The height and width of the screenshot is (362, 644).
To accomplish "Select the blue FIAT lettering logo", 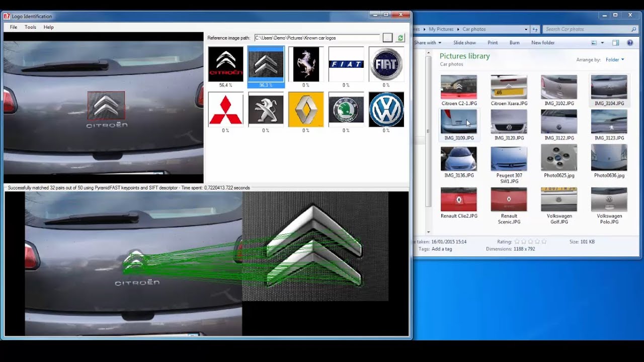I will [346, 64].
